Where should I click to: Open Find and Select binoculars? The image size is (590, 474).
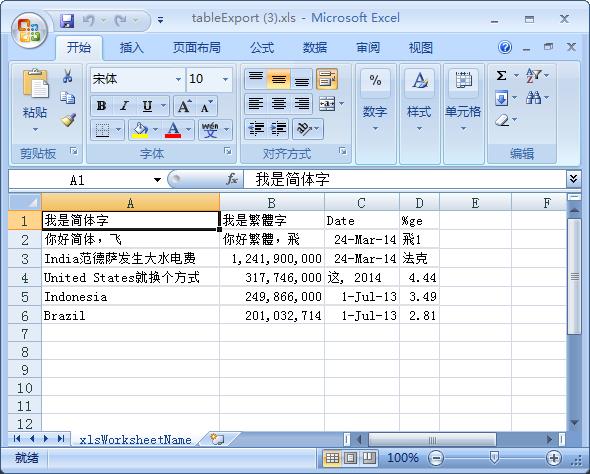(x=534, y=98)
